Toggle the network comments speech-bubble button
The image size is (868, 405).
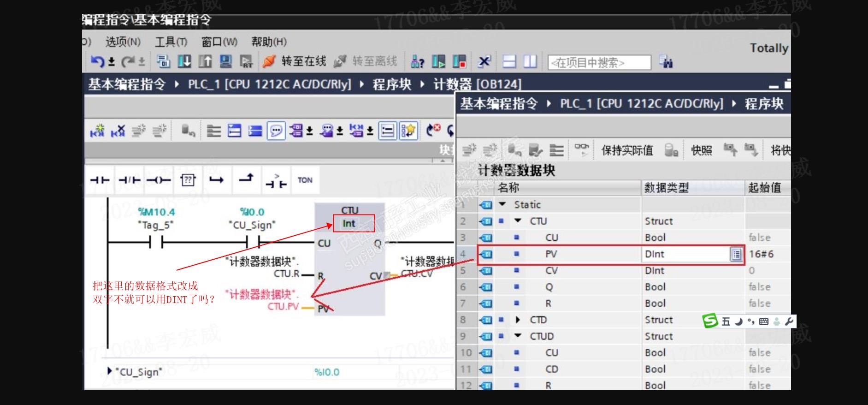276,131
